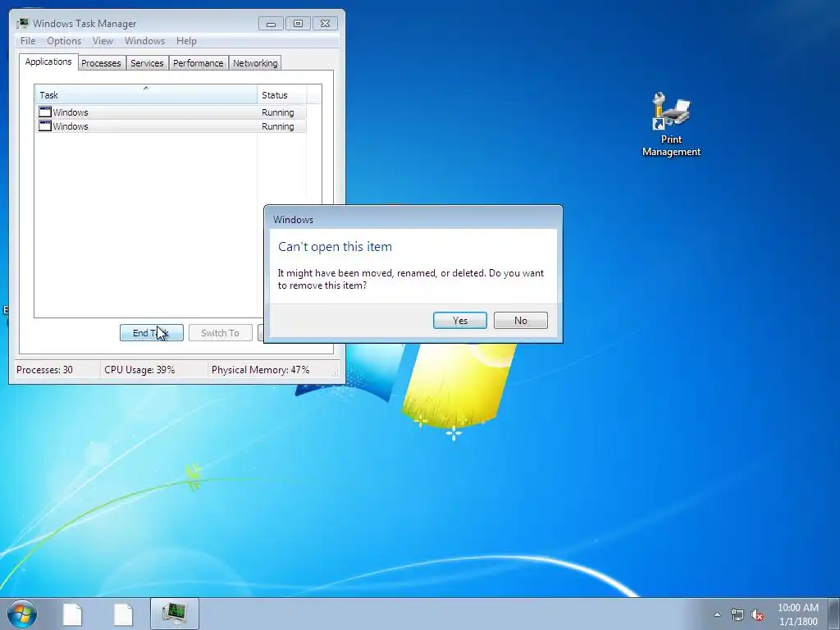Open the clock showing 10:00 AM

coord(797,614)
